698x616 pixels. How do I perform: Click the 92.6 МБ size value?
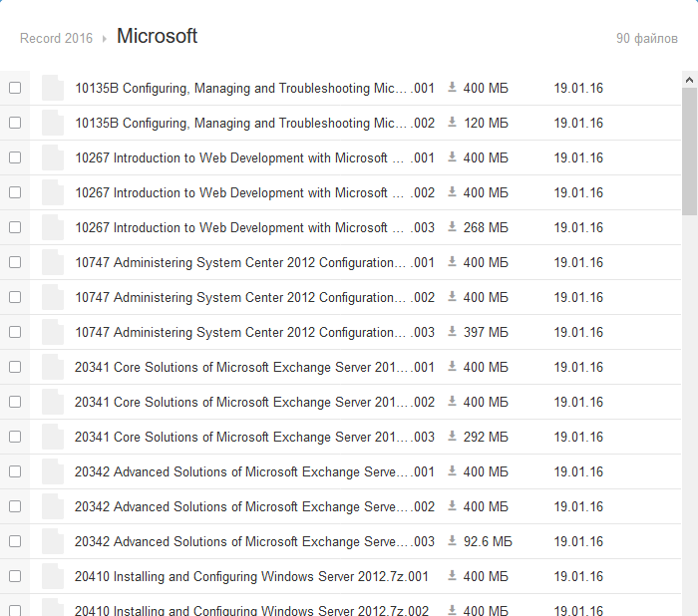coord(488,541)
